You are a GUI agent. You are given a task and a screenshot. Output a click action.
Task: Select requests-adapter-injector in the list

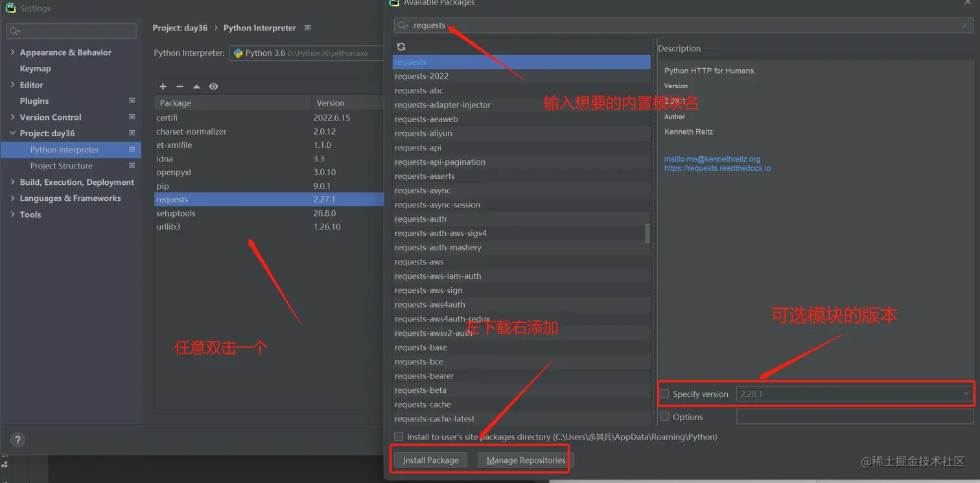(x=522, y=105)
